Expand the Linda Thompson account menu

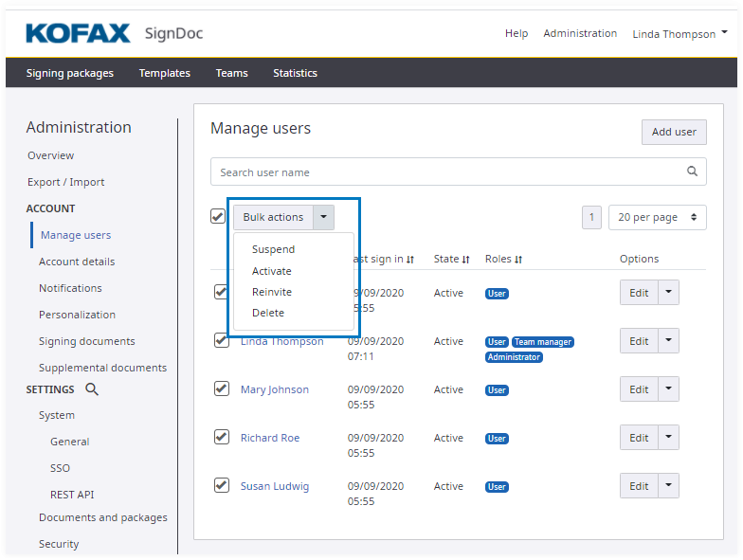(x=680, y=34)
